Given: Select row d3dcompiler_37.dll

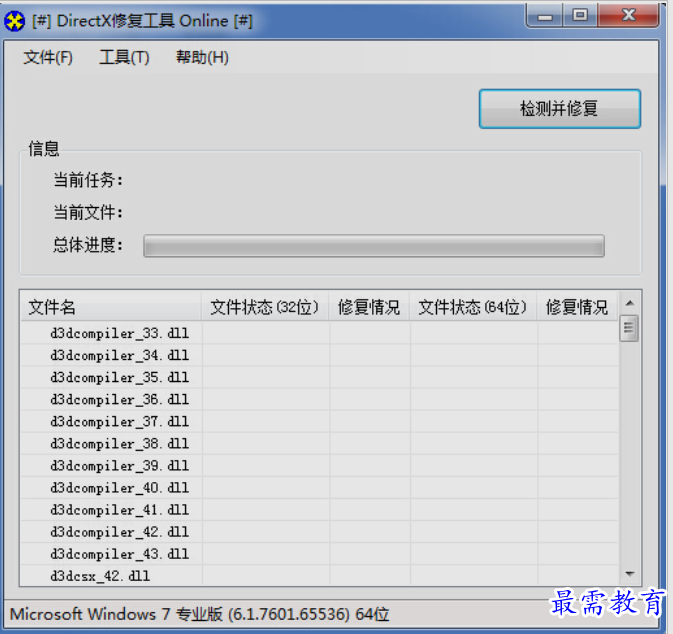Looking at the screenshot, I should click(320, 422).
